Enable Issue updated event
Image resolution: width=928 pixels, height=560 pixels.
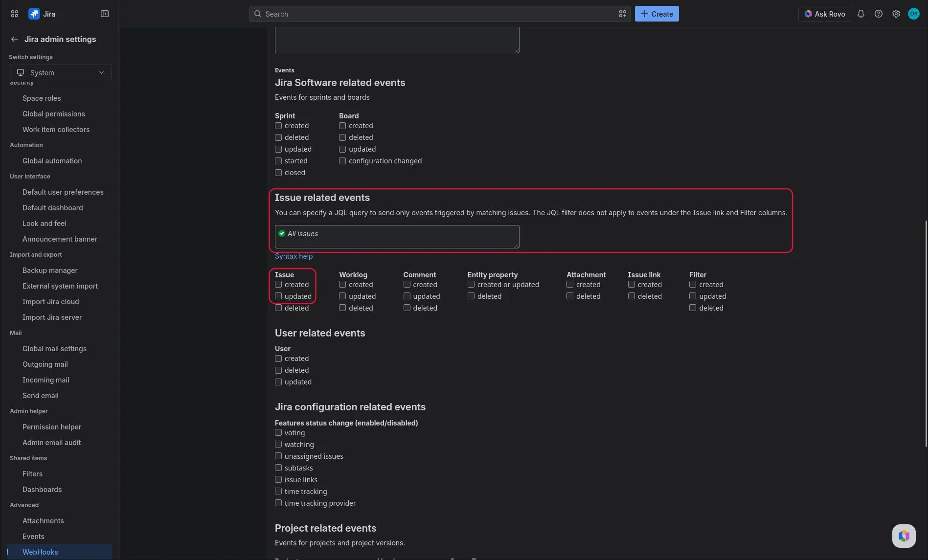pyautogui.click(x=278, y=296)
